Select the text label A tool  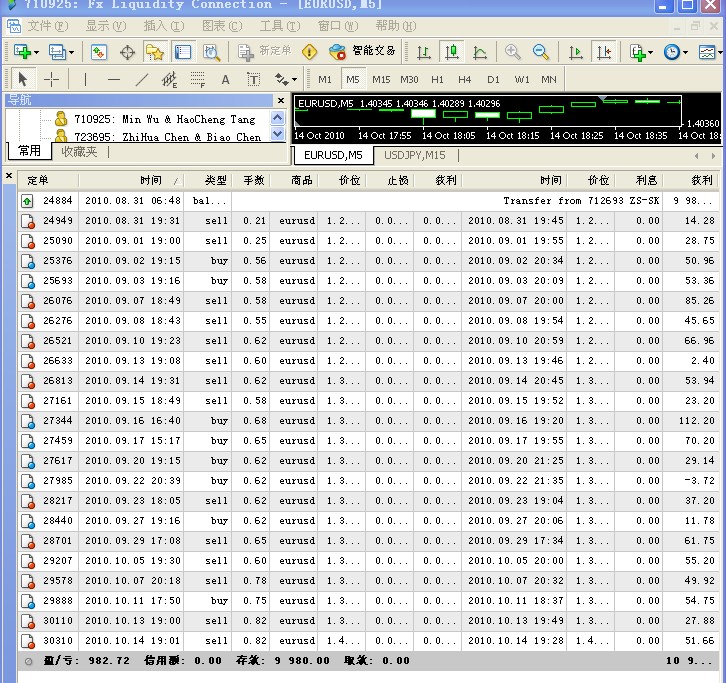click(225, 80)
